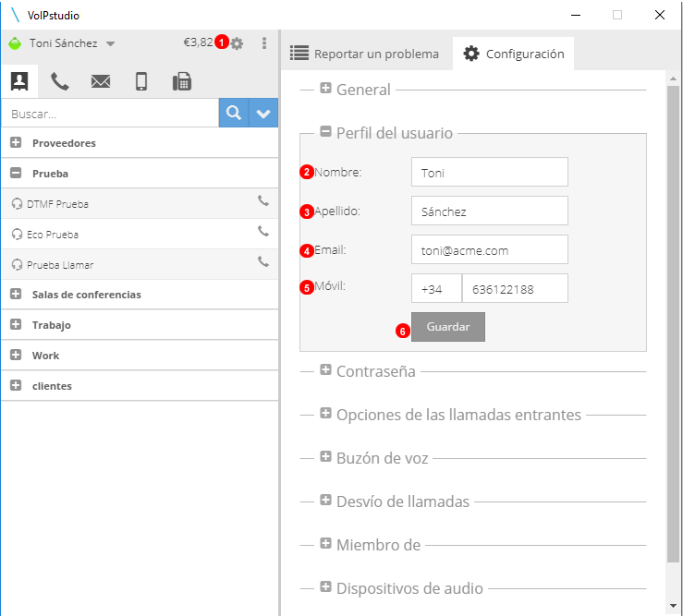Expand the Buzón de voz section
The image size is (683, 616).
(325, 456)
